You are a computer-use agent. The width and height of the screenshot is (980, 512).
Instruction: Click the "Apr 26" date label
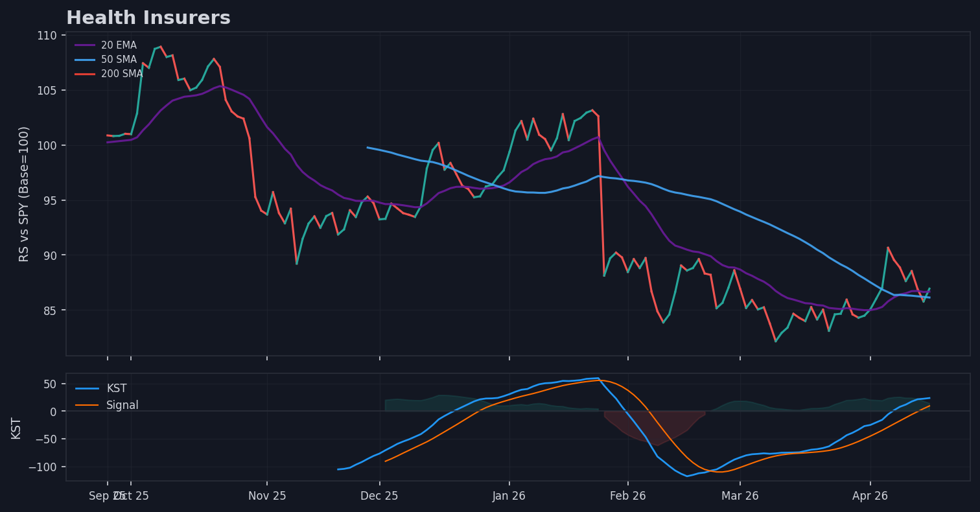tap(870, 496)
